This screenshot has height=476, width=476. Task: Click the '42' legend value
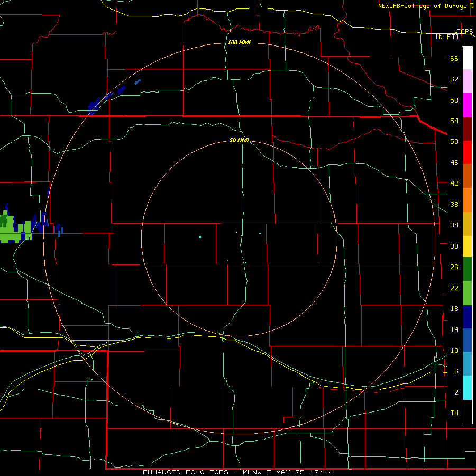click(x=454, y=184)
